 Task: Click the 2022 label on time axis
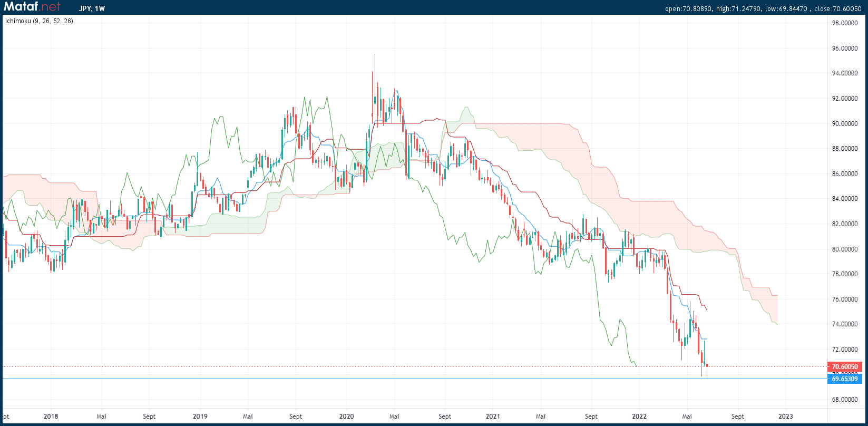pos(639,417)
